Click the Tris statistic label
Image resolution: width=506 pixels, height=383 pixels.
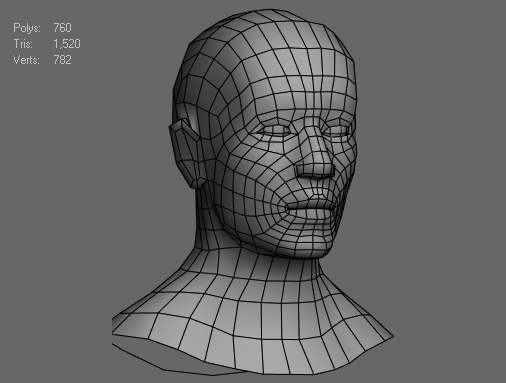(23, 44)
